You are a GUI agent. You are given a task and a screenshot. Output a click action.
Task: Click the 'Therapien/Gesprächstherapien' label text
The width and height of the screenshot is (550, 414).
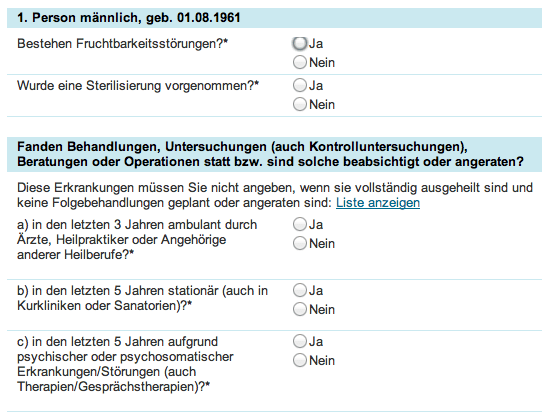click(113, 387)
